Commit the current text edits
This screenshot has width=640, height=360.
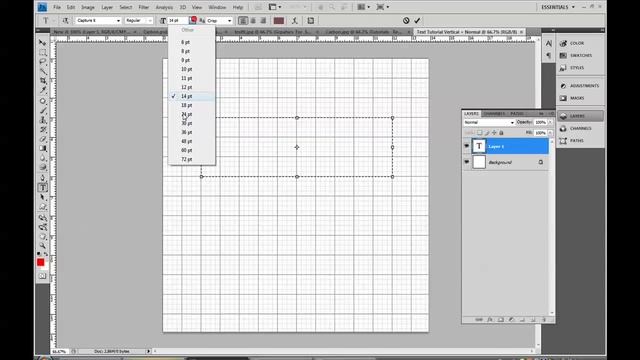coord(417,20)
